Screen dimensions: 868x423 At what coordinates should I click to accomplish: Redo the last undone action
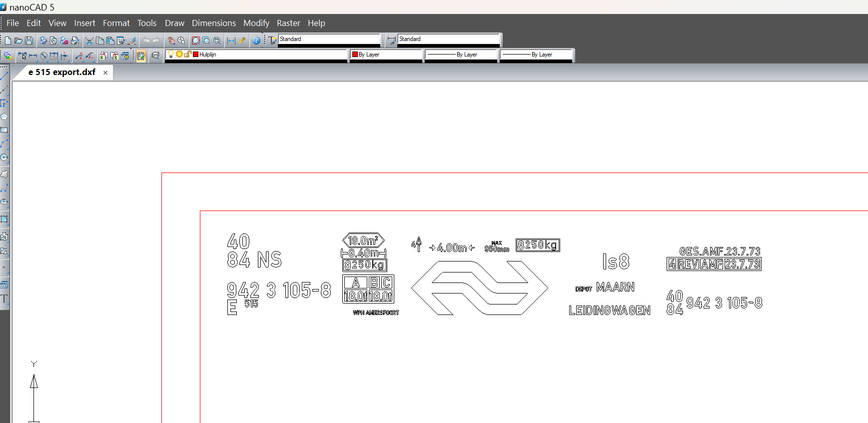coord(156,40)
